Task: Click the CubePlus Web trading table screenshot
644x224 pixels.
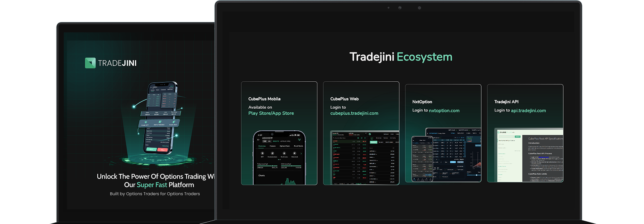Action: point(365,158)
